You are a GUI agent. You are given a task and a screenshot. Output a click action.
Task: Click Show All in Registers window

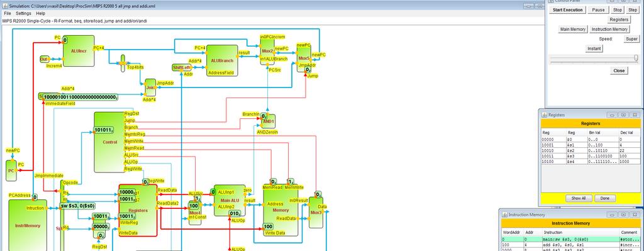(579, 198)
